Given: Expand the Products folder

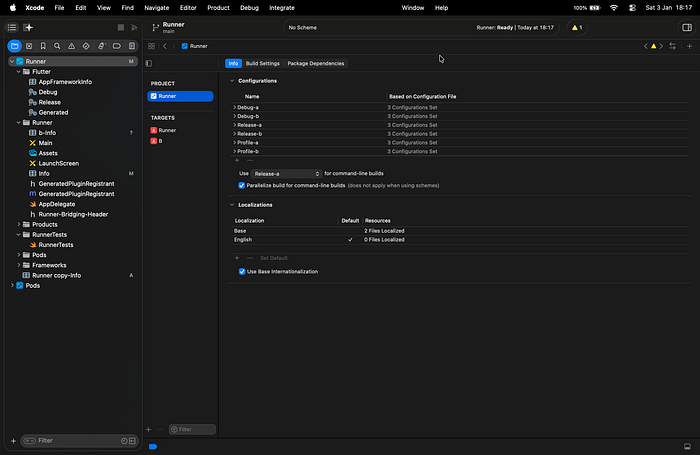Looking at the screenshot, I should [19, 225].
